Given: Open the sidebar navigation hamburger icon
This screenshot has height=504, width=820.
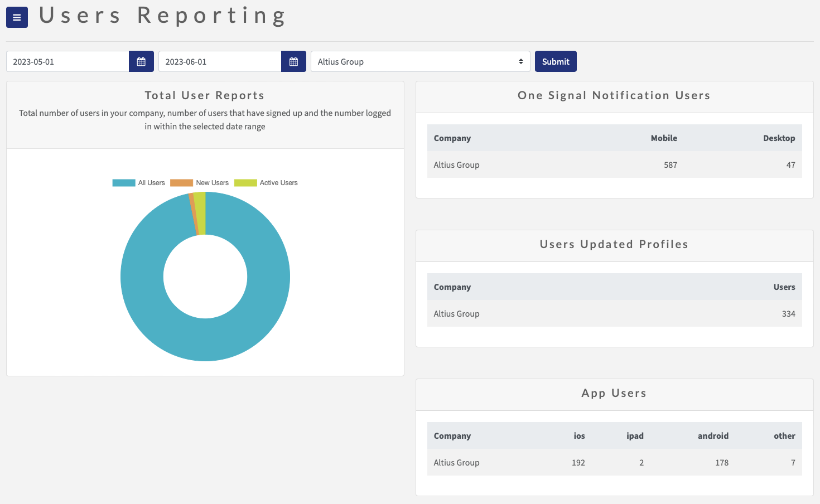Looking at the screenshot, I should click(x=16, y=17).
